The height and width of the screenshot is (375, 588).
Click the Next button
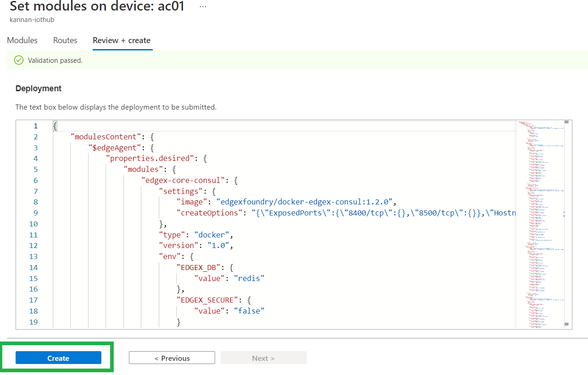(x=263, y=358)
